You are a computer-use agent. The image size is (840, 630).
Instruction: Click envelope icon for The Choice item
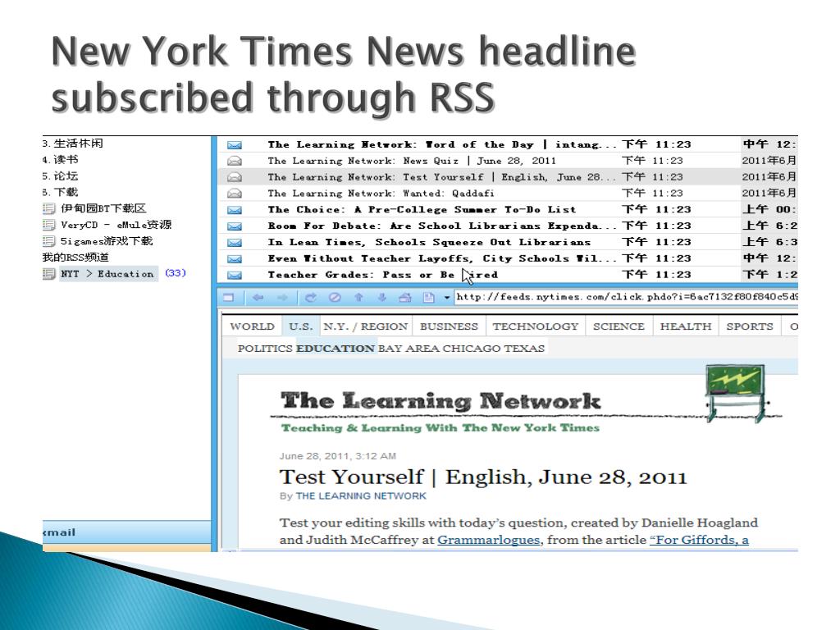(x=234, y=210)
